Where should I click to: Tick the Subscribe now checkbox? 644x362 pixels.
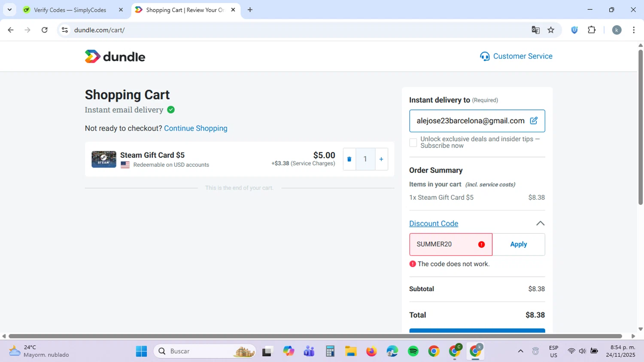coord(413,143)
